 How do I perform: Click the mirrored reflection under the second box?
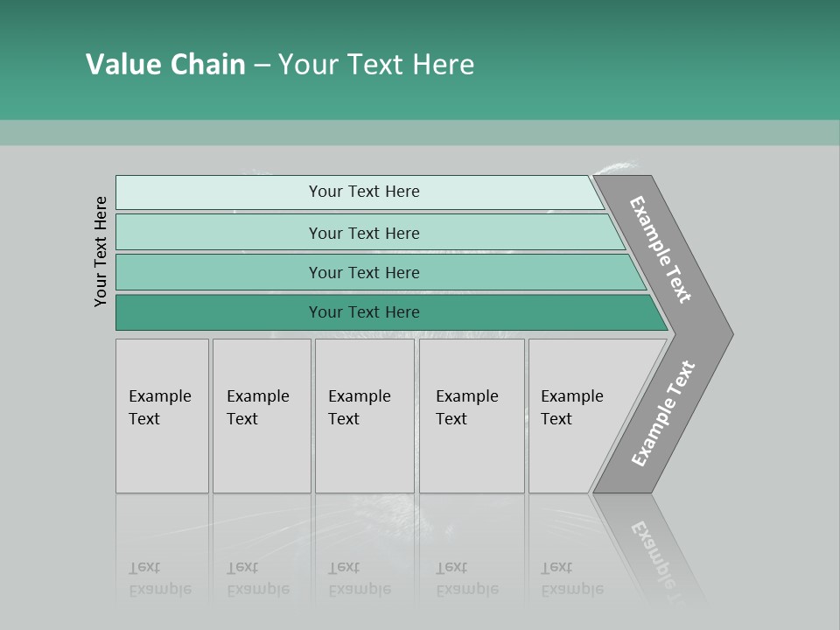pyautogui.click(x=261, y=560)
